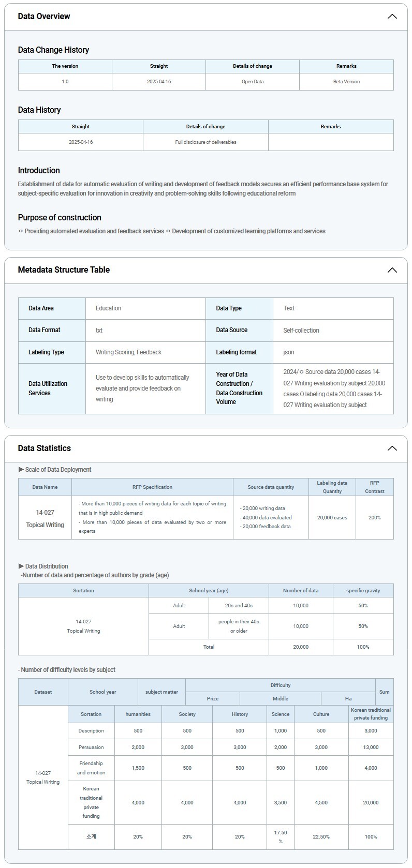Select the Writing Scoring, Feedback value
The width and height of the screenshot is (412, 868).
[x=128, y=352]
